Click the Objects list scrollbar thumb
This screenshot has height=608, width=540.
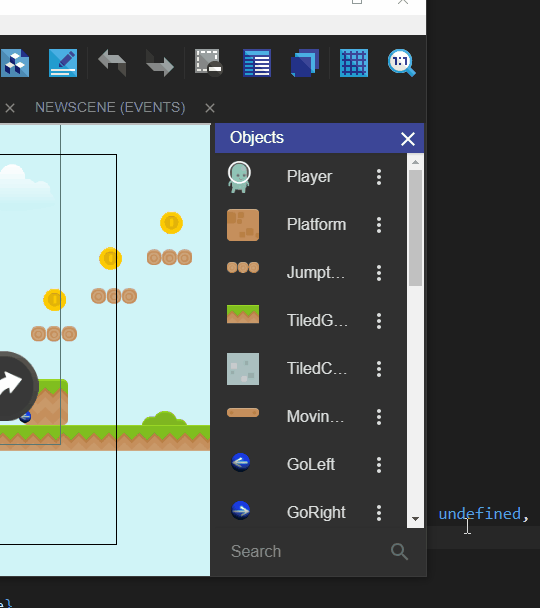[416, 228]
